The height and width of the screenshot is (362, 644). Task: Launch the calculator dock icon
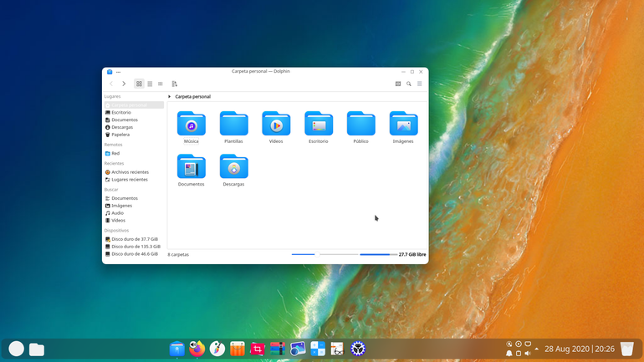318,349
